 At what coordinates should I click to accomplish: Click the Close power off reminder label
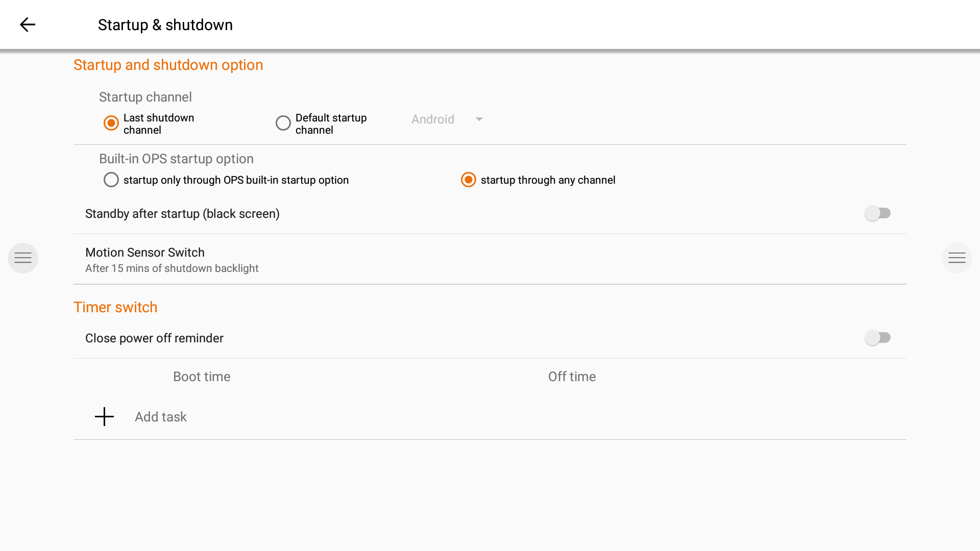click(154, 338)
